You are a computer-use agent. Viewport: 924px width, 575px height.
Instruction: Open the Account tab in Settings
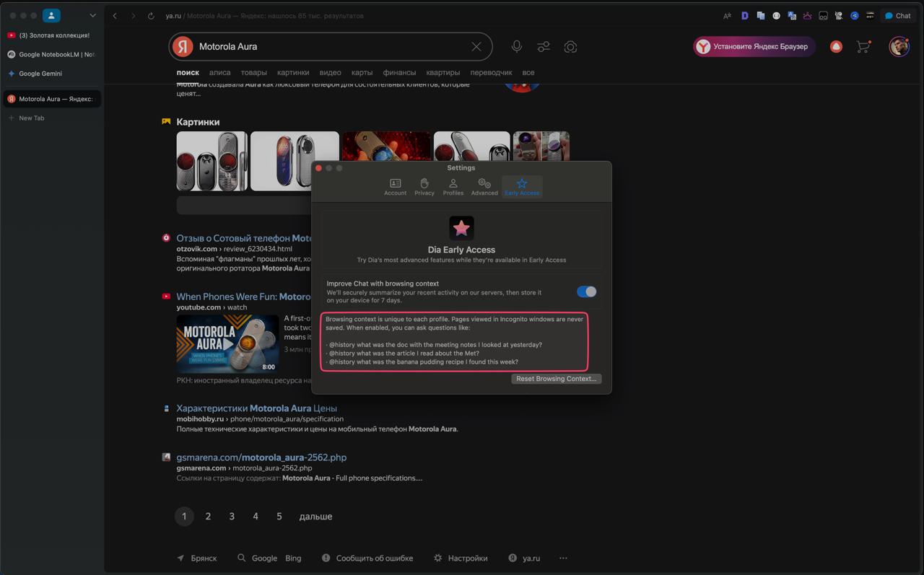tap(395, 187)
